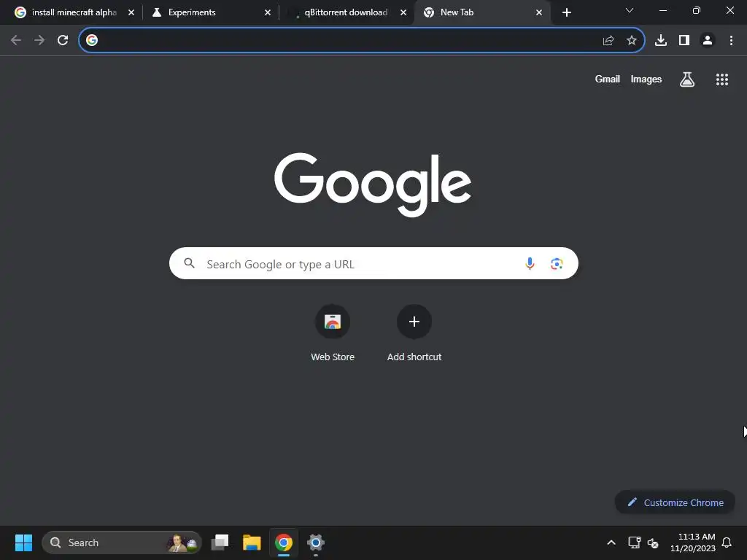Open the Windows Start menu
This screenshot has height=560, width=747.
(23, 542)
